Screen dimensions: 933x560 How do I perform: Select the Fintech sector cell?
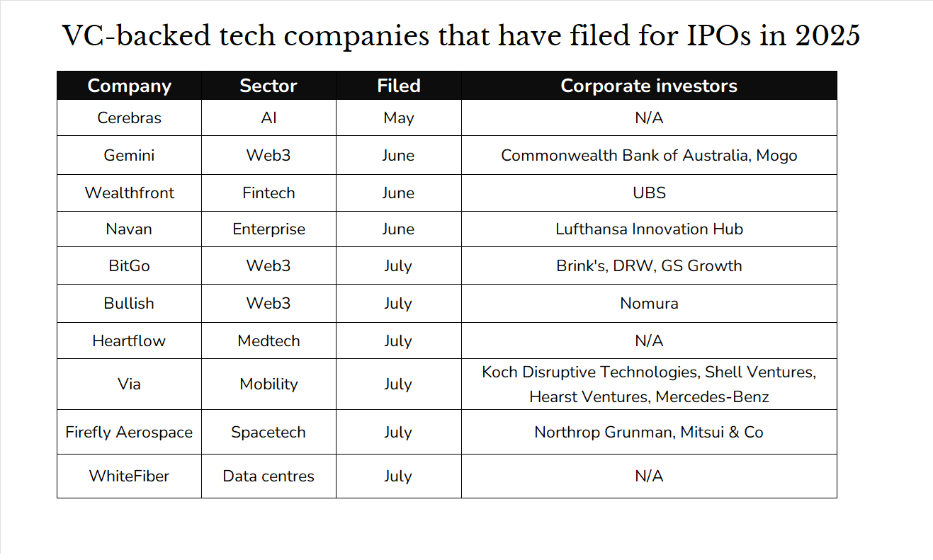268,193
